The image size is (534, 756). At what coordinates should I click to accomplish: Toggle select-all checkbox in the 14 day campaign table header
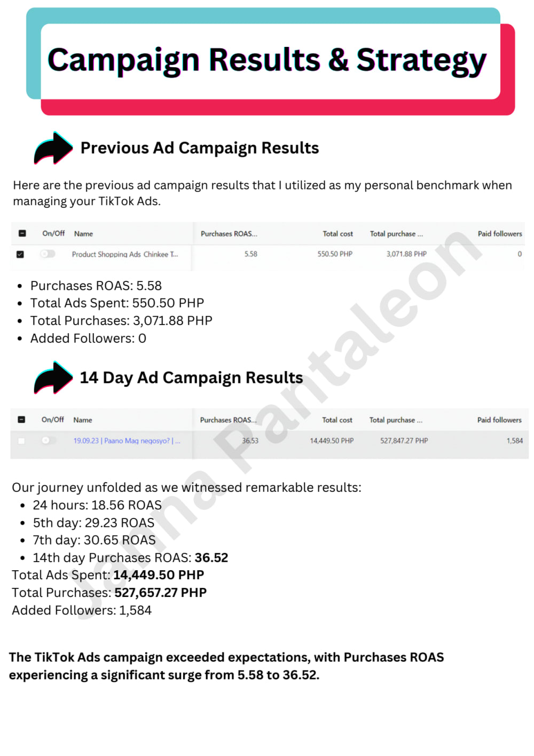pos(21,420)
